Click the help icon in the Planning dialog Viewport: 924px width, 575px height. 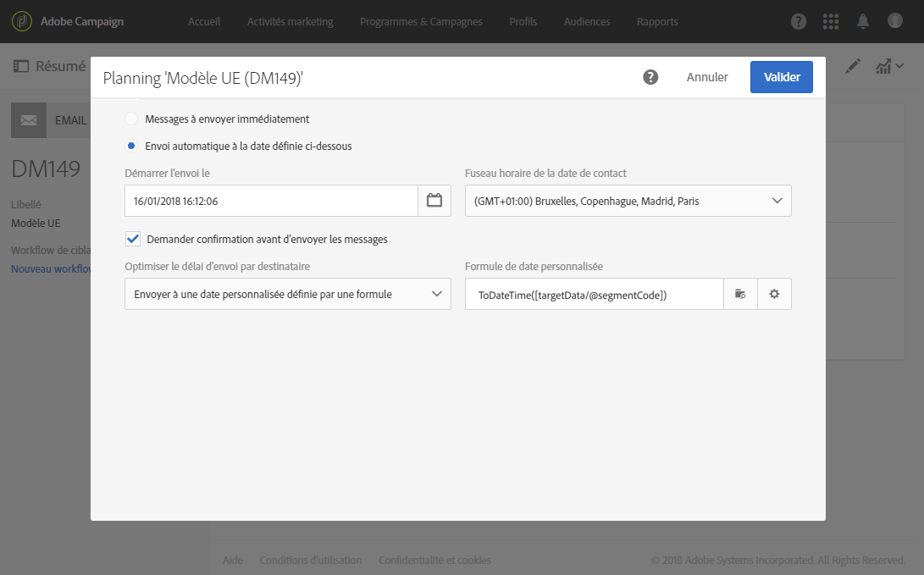650,77
